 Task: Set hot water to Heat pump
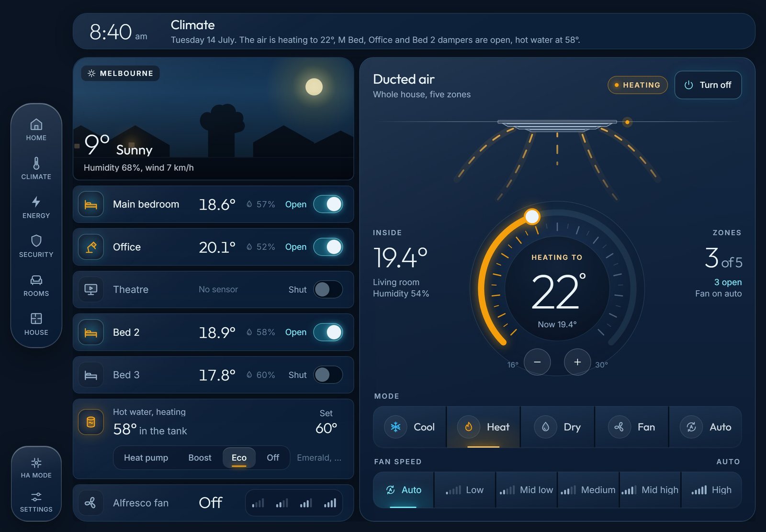[146, 458]
